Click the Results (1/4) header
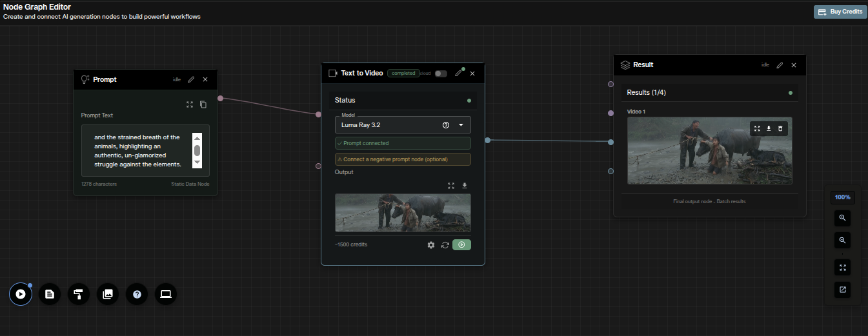Image resolution: width=868 pixels, height=336 pixels. pyautogui.click(x=709, y=92)
